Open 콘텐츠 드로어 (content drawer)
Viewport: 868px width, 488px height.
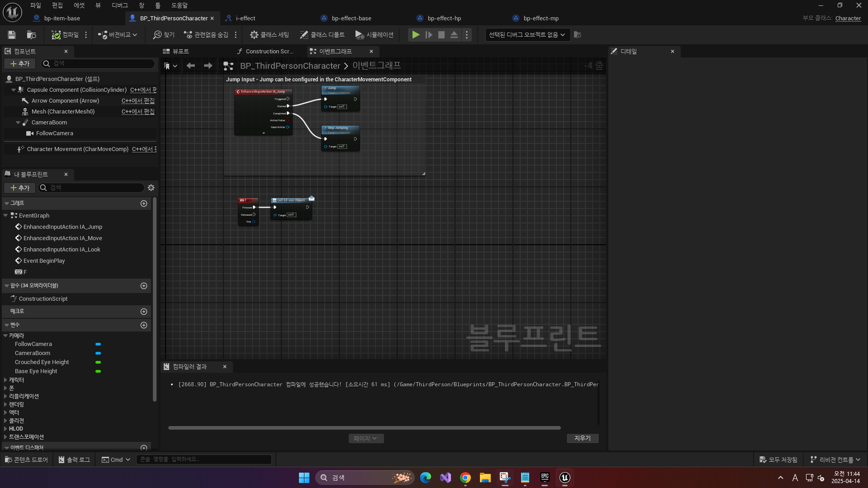(x=26, y=460)
